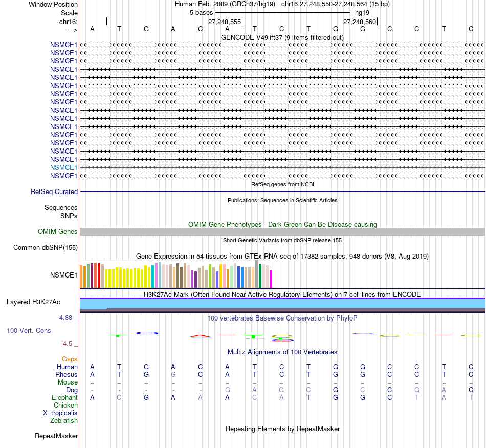Select the Dog alignment row label
This screenshot has height=448, width=486.
pos(72,390)
